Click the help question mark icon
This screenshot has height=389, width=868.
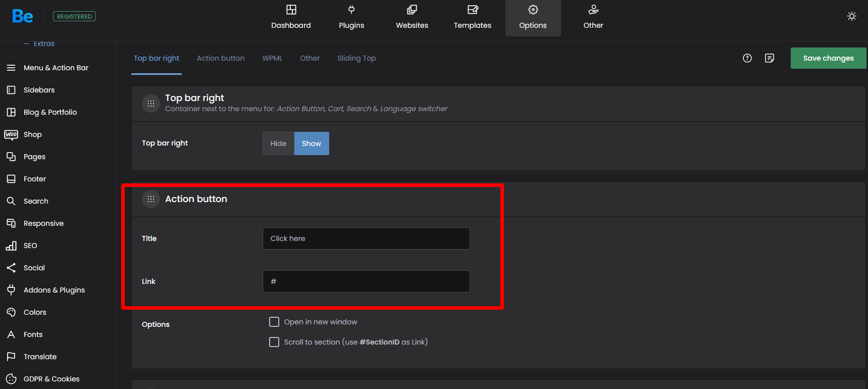click(x=747, y=58)
